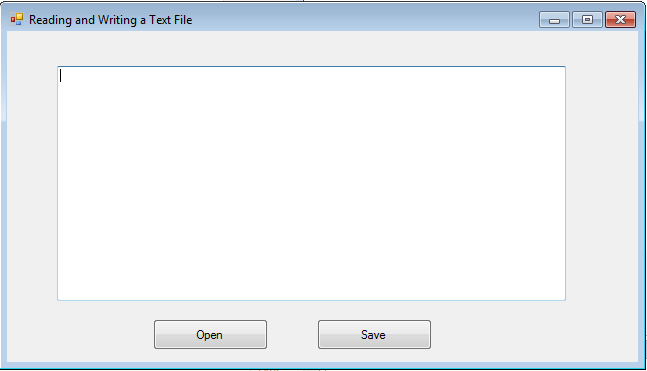Click empty form area right of Save
The image size is (647, 371).
534,334
